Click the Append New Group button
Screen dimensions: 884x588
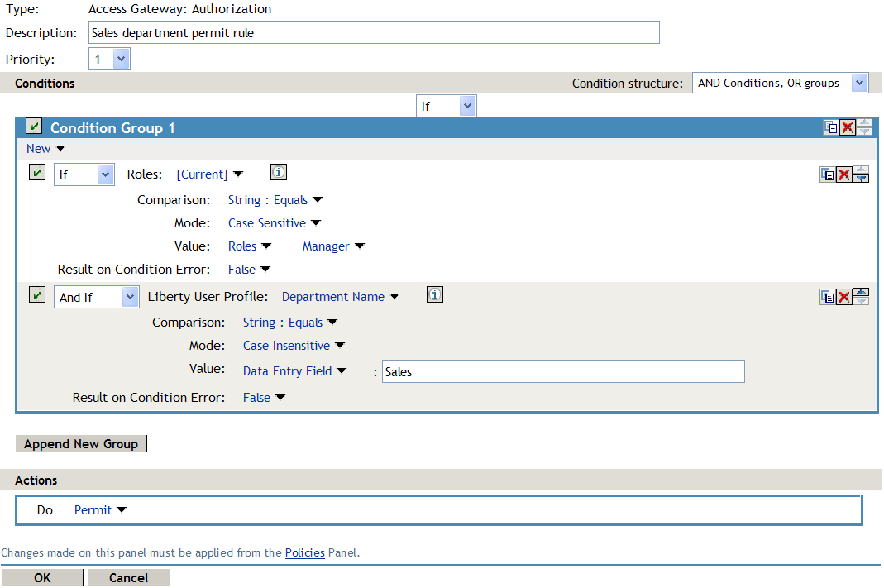(81, 443)
